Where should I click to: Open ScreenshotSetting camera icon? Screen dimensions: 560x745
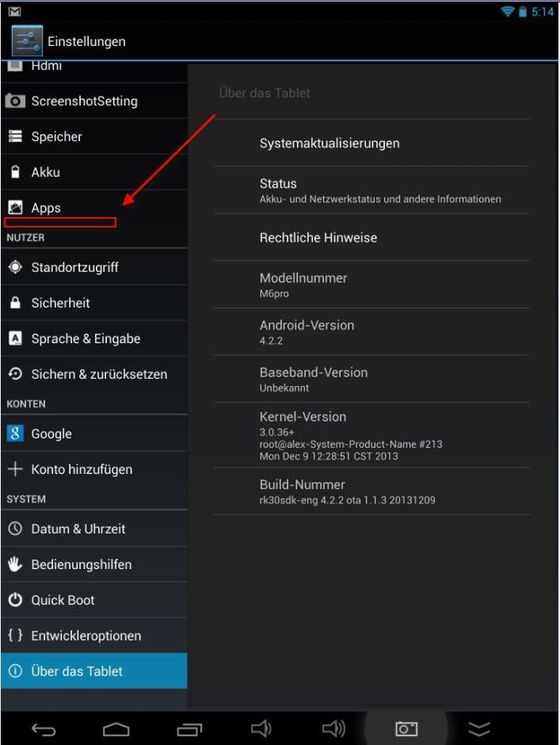coord(15,101)
